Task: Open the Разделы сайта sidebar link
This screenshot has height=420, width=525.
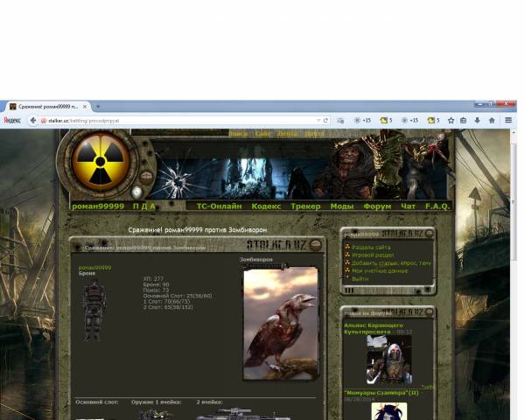Action: 371,248
